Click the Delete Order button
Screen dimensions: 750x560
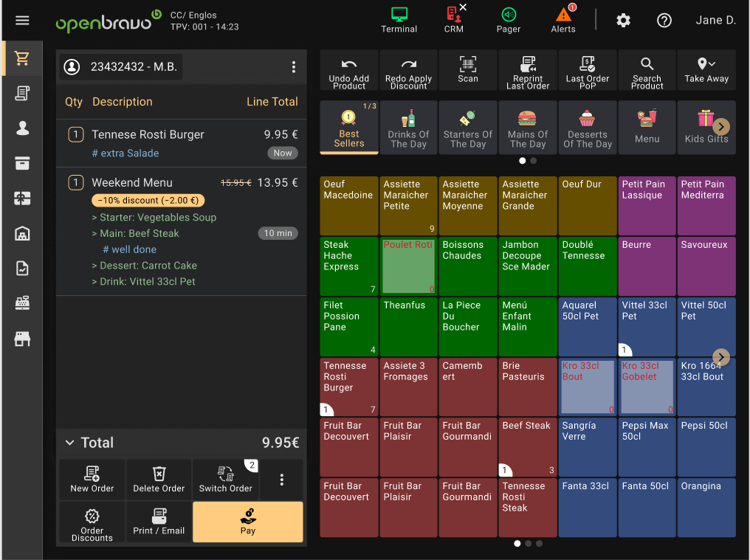[159, 480]
